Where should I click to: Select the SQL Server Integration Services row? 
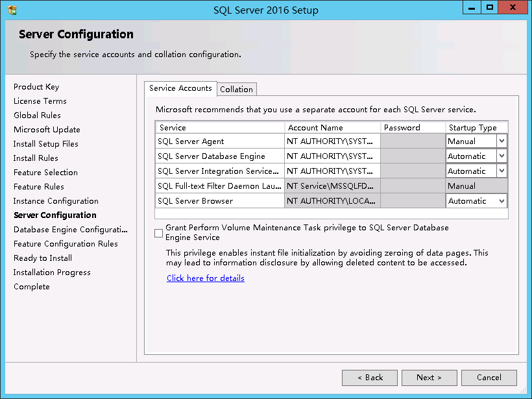pyautogui.click(x=220, y=171)
